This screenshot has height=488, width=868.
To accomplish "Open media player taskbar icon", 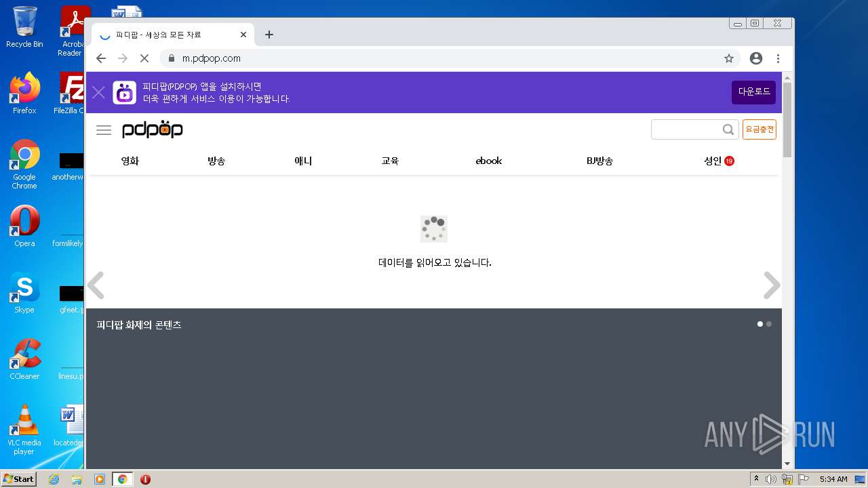I will 100,479.
